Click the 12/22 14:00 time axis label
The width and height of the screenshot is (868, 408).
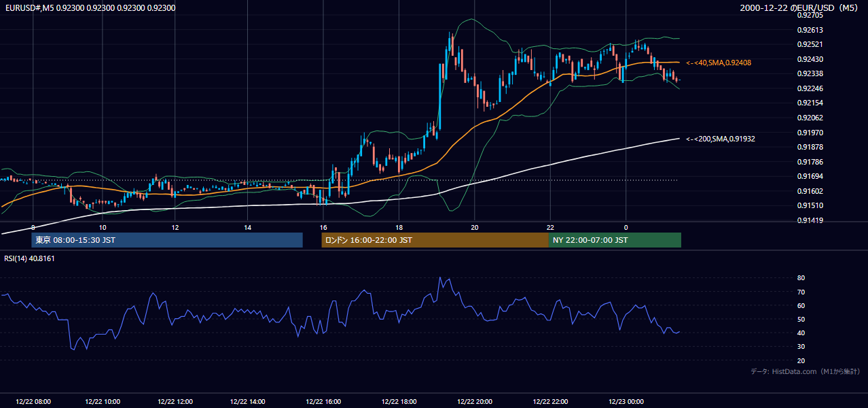tap(249, 401)
